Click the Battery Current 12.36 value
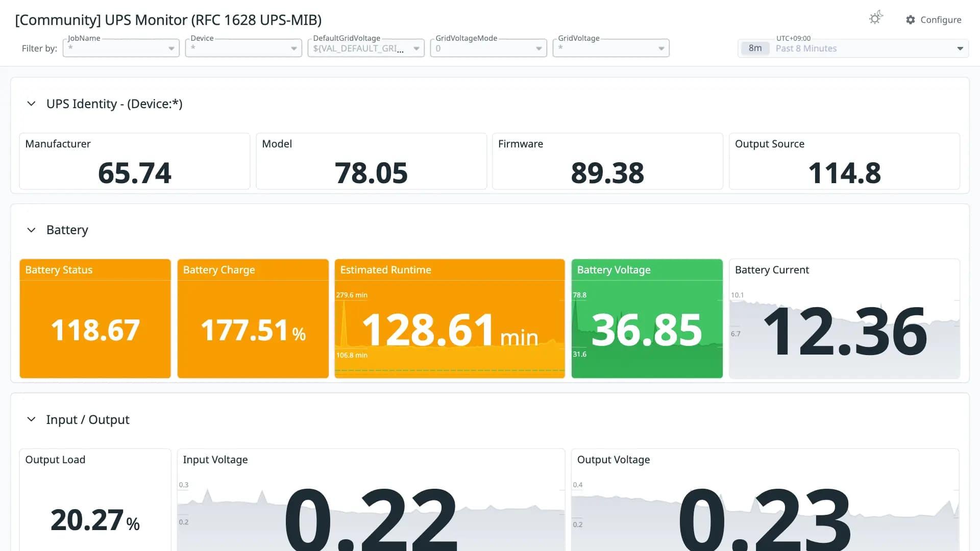 (845, 332)
